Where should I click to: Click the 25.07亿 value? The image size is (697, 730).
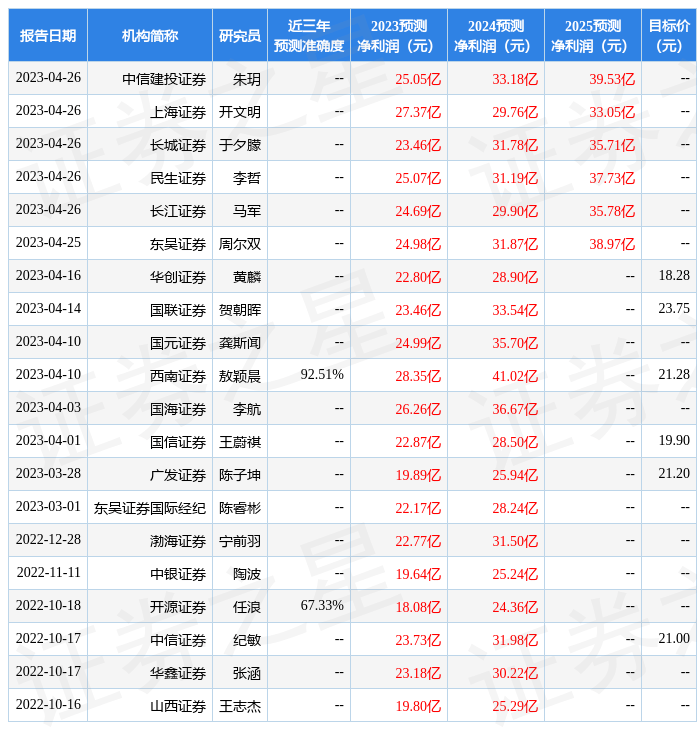click(418, 178)
